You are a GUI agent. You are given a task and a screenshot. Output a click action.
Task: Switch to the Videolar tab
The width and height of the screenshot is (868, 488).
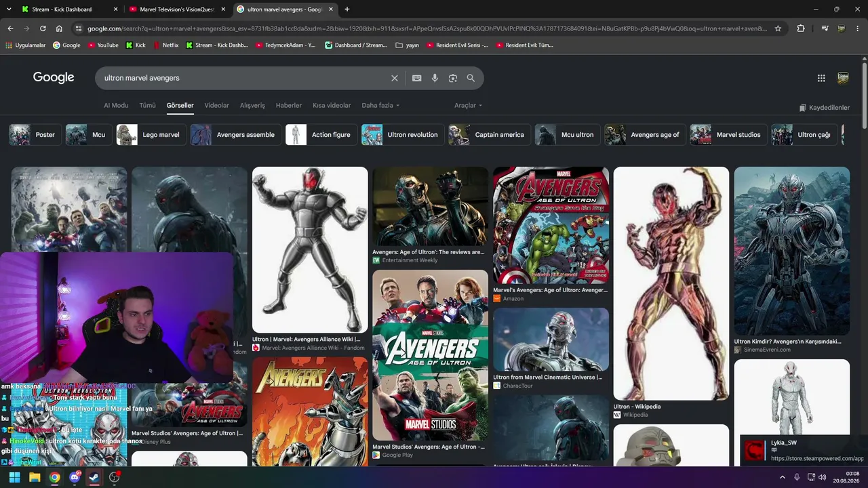point(217,106)
